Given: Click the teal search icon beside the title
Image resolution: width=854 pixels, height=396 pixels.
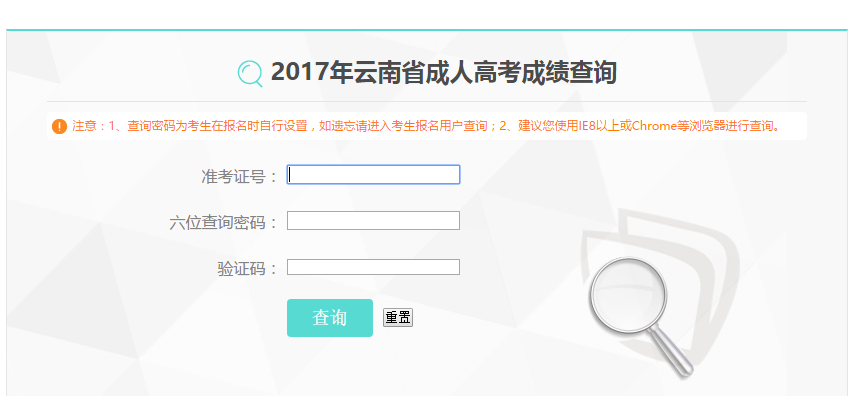Looking at the screenshot, I should coord(250,74).
